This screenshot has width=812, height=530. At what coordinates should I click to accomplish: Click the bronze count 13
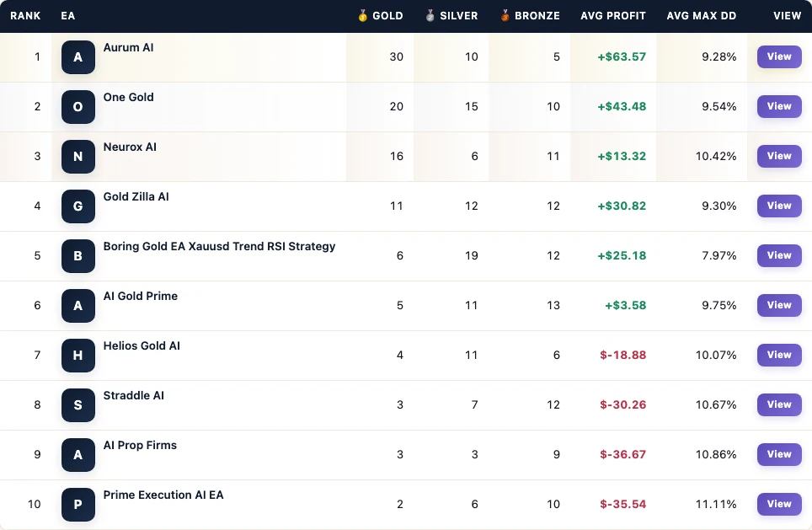click(553, 306)
